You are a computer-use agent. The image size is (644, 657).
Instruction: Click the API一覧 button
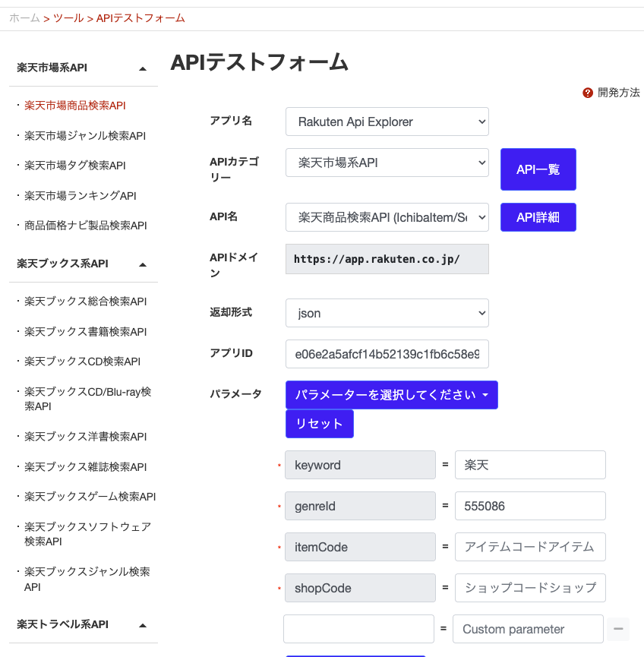[x=538, y=169]
